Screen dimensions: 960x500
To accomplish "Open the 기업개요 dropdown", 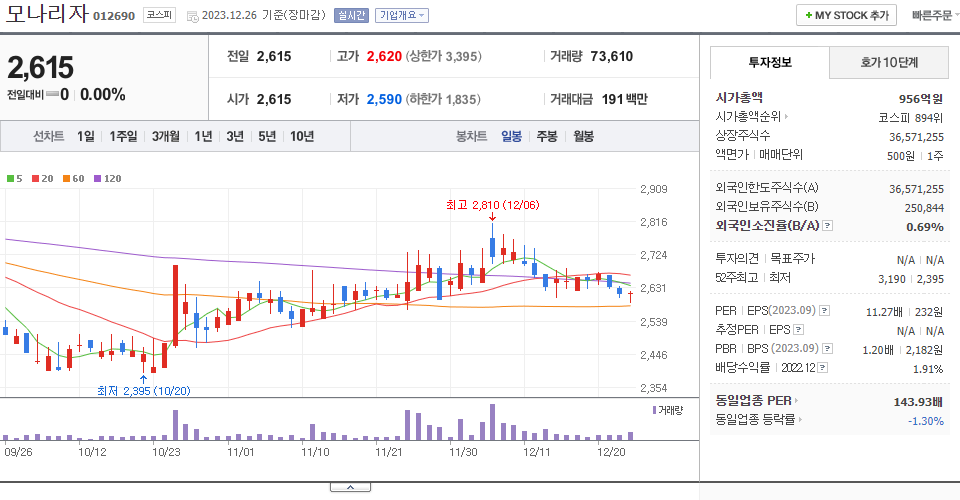I will (x=402, y=15).
